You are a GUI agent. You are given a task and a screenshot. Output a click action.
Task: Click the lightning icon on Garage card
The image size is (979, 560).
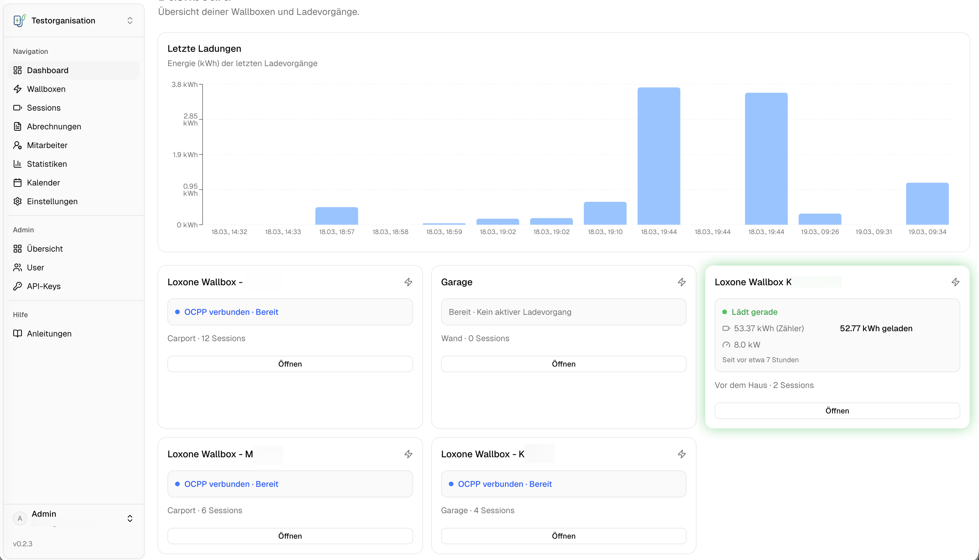point(682,282)
